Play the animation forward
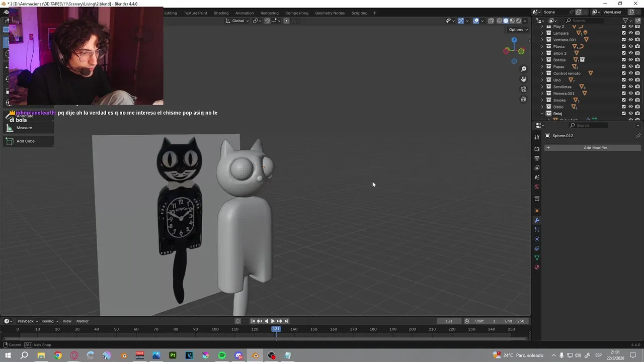The image size is (644, 362). click(273, 321)
